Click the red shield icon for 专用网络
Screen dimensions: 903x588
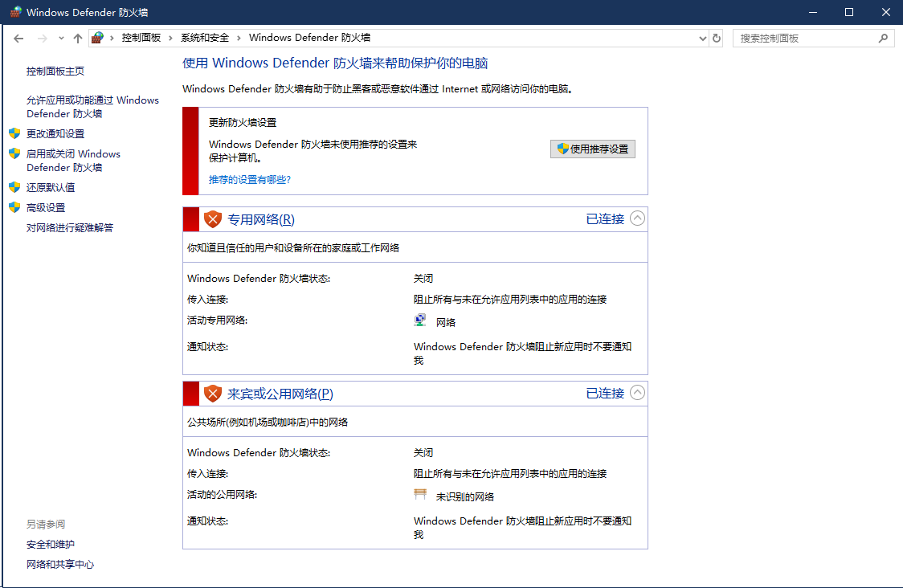[x=212, y=219]
